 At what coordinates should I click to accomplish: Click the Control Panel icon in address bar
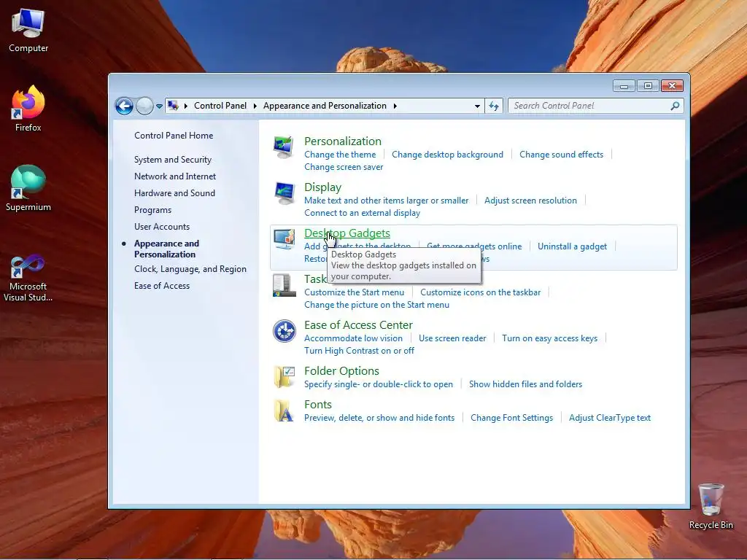174,106
